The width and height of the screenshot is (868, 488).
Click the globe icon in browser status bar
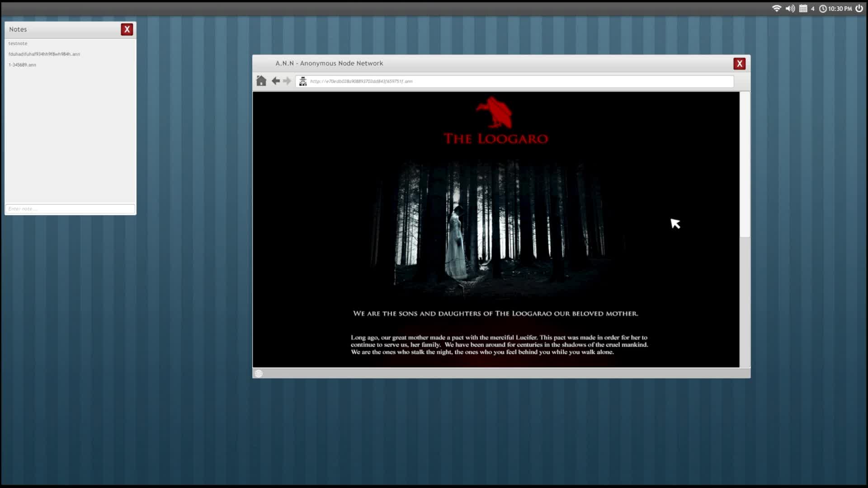pos(259,374)
